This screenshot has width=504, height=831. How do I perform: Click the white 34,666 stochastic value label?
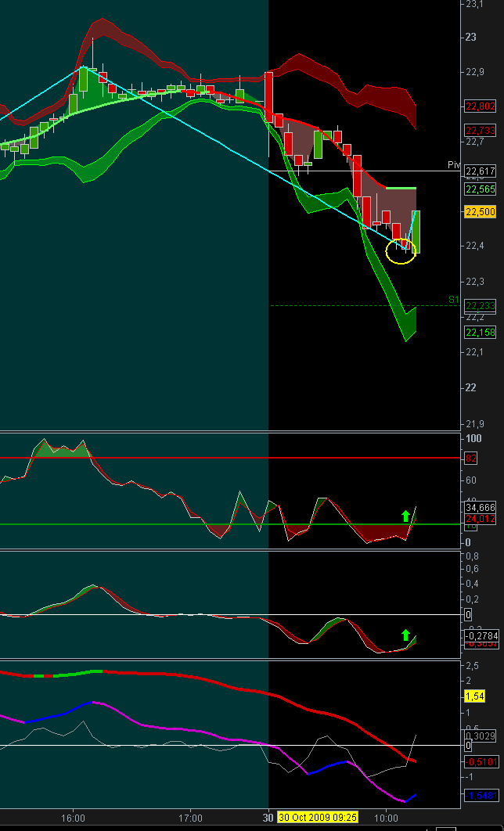click(x=481, y=507)
